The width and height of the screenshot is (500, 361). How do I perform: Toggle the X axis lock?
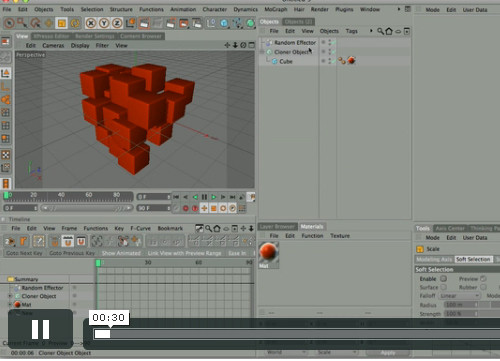(91, 23)
